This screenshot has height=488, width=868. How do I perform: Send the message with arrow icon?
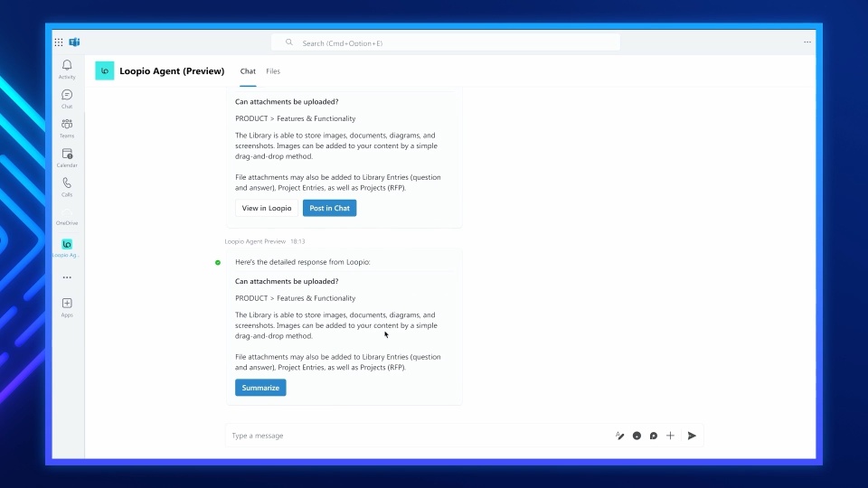[x=692, y=436]
